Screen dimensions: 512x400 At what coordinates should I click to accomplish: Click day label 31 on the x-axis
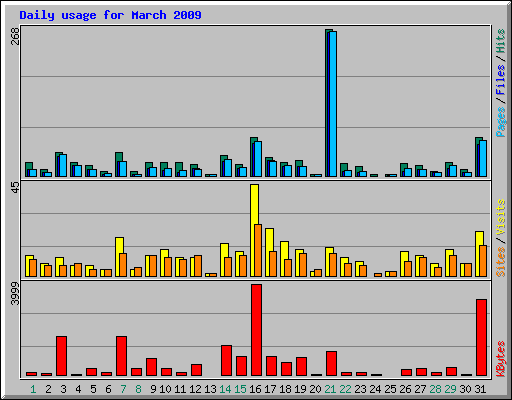[x=480, y=389]
